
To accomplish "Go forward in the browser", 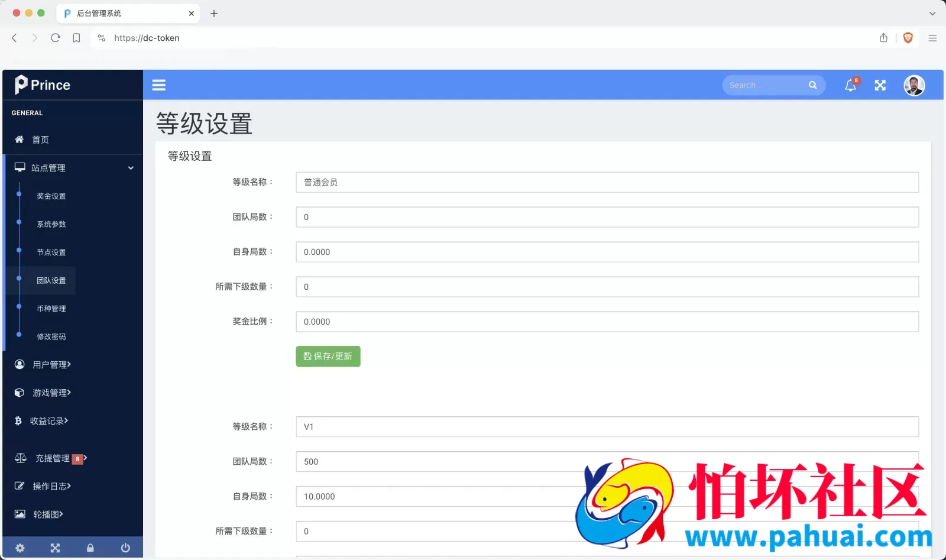I will pyautogui.click(x=34, y=38).
